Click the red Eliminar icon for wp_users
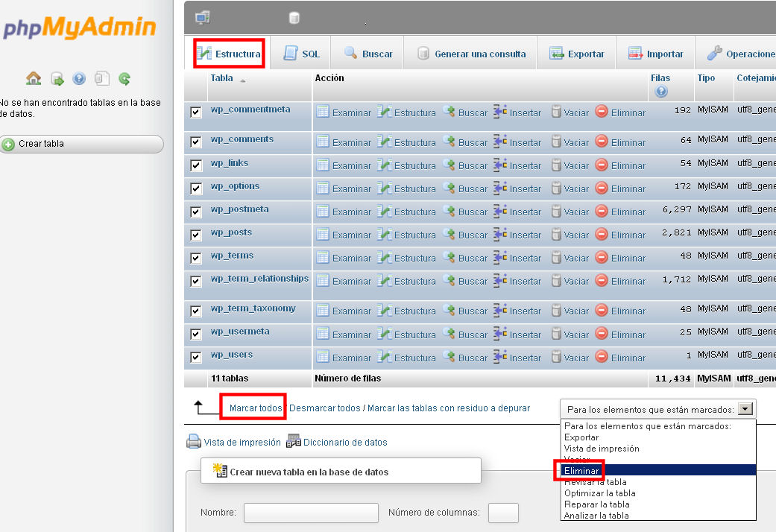Screen dimensions: 776x532 [602, 357]
